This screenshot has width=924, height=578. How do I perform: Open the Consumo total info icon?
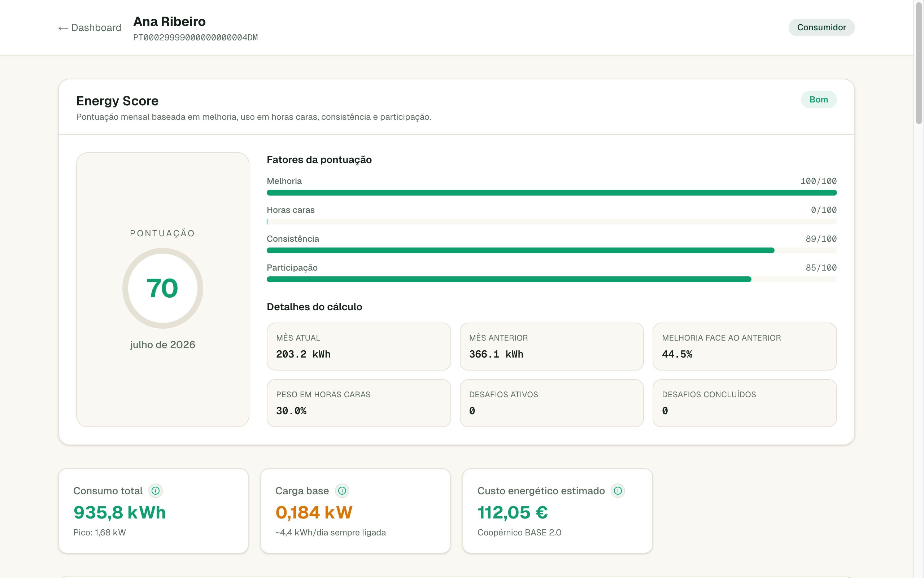[x=155, y=490]
